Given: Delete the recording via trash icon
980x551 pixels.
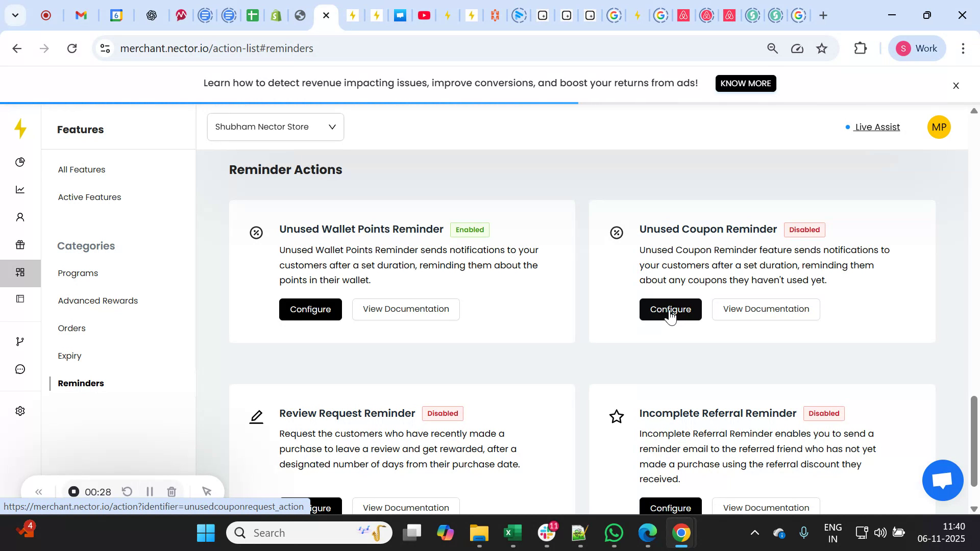Looking at the screenshot, I should coord(171,491).
